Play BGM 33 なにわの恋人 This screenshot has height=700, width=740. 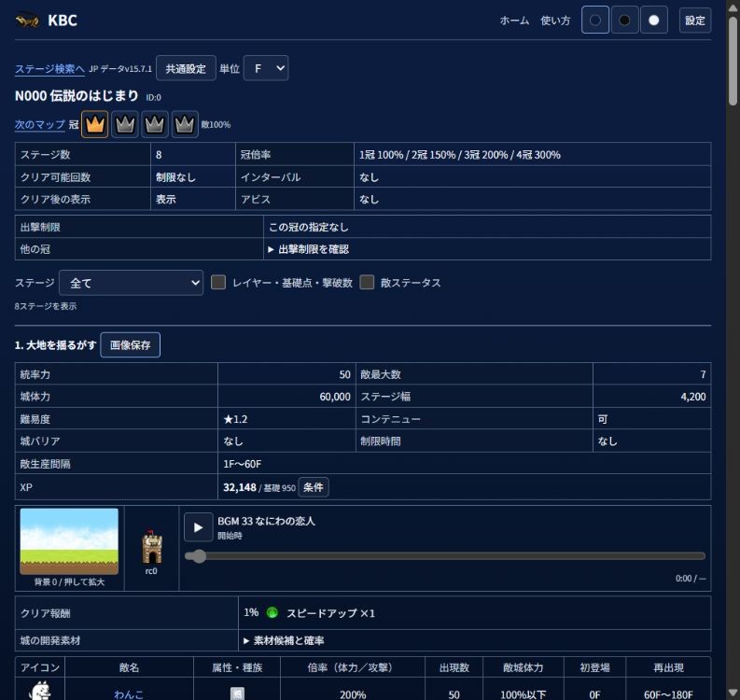[198, 527]
